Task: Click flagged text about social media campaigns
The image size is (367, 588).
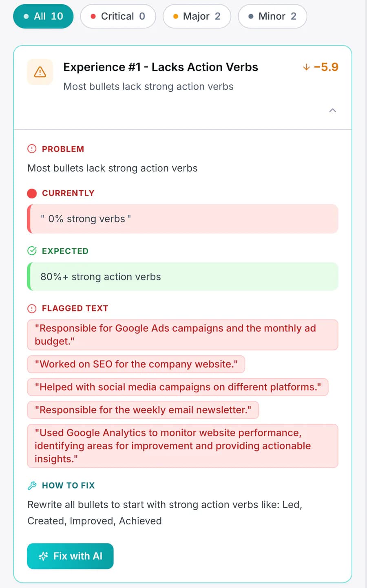Action: click(x=178, y=387)
